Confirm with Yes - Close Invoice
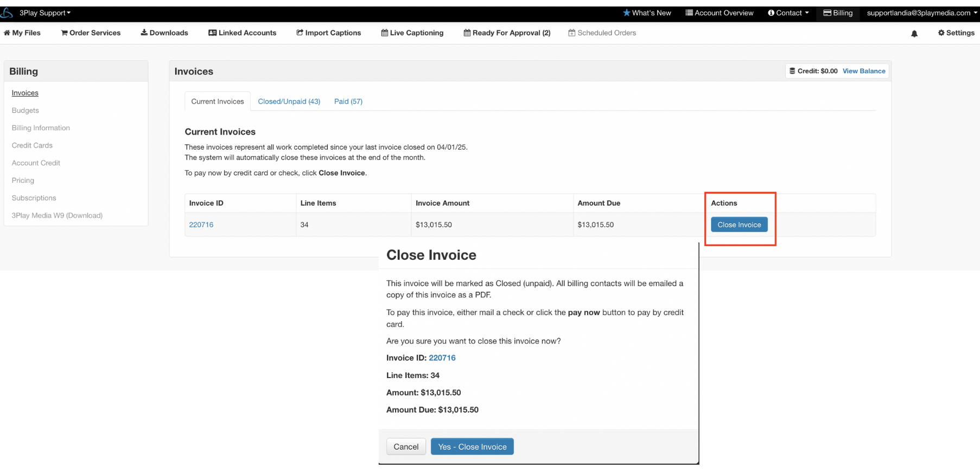This screenshot has height=473, width=980. [x=472, y=447]
